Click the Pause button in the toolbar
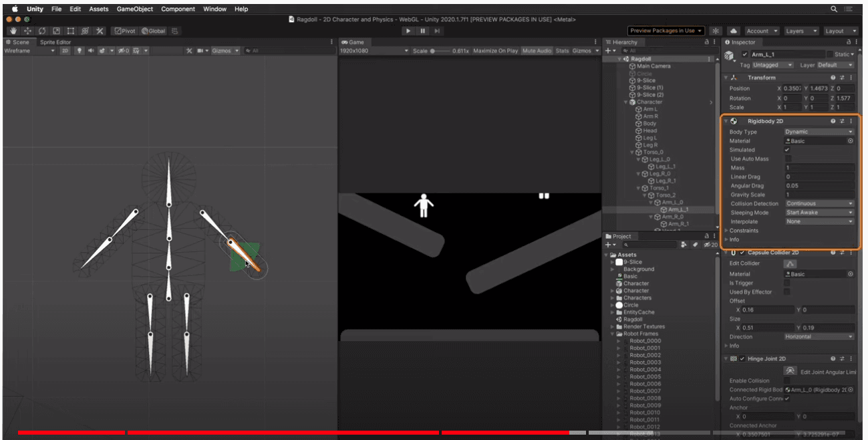The height and width of the screenshot is (440, 868). 423,31
